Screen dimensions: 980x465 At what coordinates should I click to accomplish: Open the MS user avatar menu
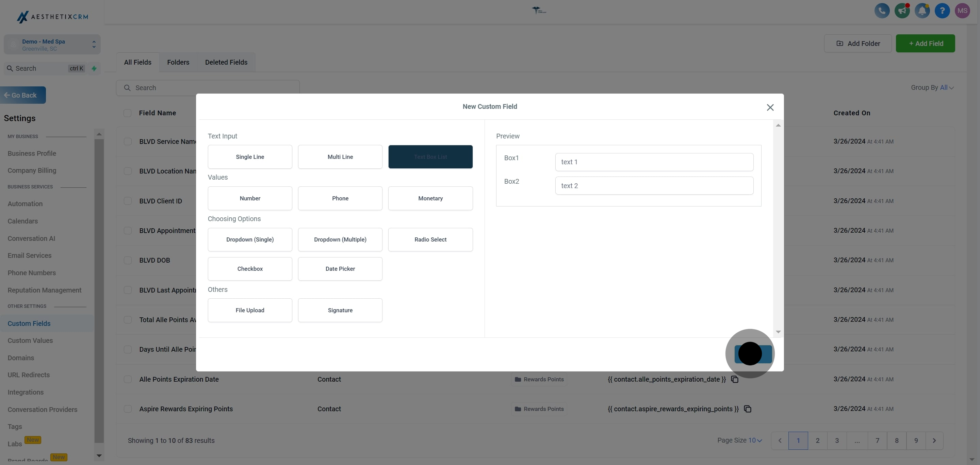[x=963, y=11]
